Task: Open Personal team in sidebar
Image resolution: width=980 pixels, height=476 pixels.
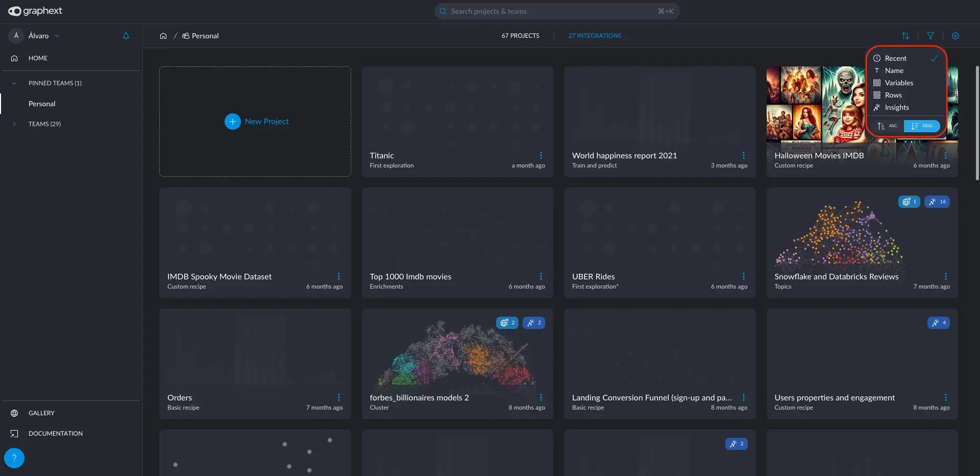Action: click(42, 104)
